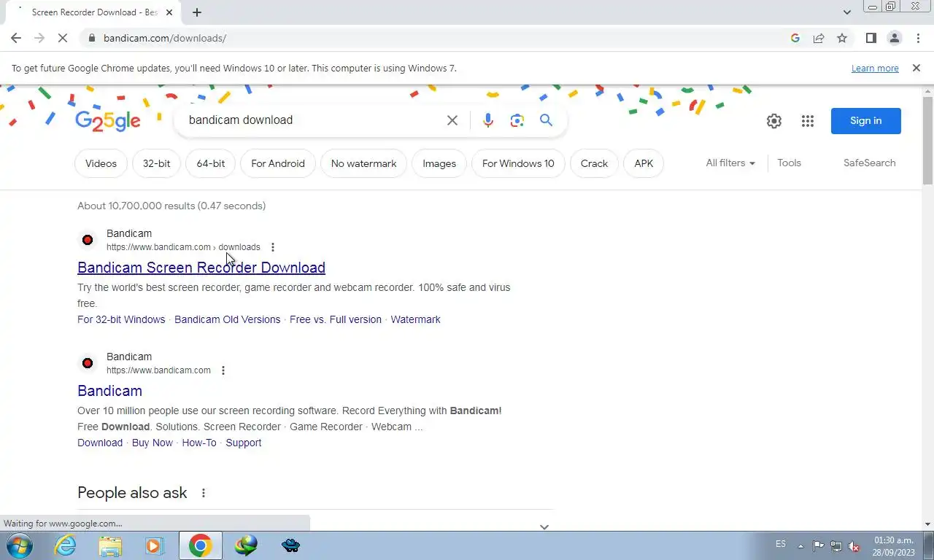Open the Chrome three-dot menu
934x560 pixels.
click(x=917, y=38)
